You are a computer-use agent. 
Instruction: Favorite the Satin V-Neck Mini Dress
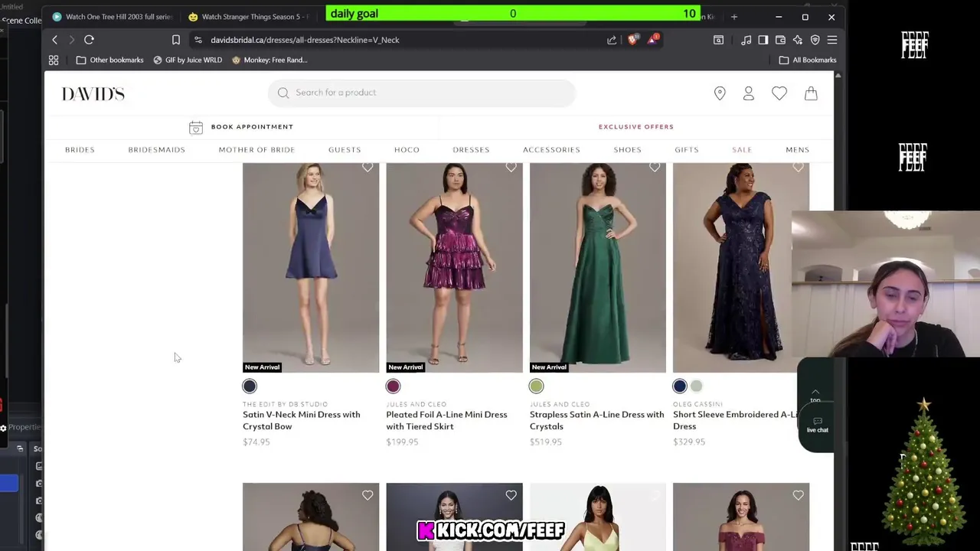point(367,168)
